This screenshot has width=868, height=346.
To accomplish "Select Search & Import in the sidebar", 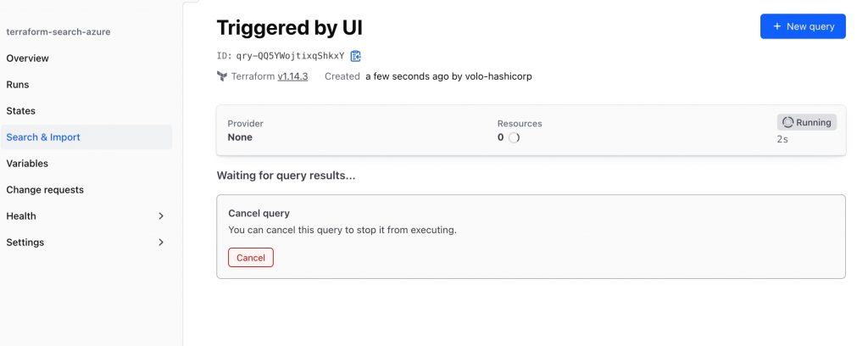I will pyautogui.click(x=43, y=137).
